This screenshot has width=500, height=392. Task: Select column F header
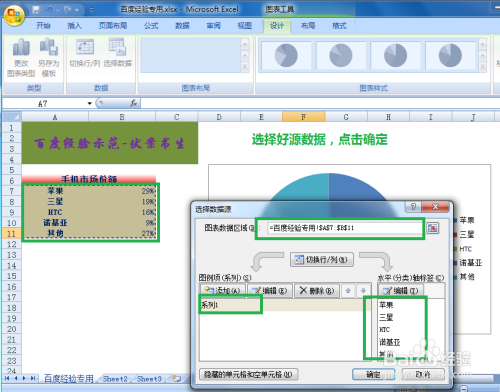(303, 117)
